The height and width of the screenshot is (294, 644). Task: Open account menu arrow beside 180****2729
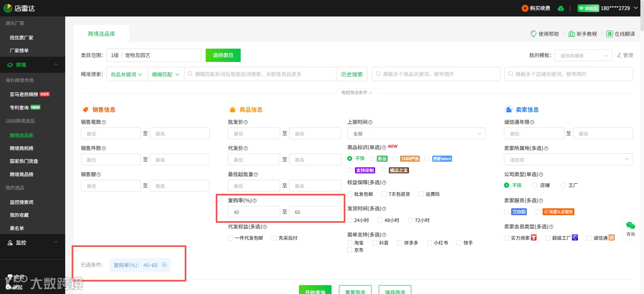[x=636, y=8]
